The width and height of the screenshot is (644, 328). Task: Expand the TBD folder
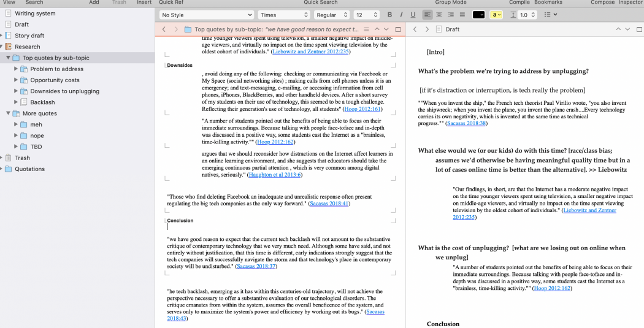tap(15, 146)
